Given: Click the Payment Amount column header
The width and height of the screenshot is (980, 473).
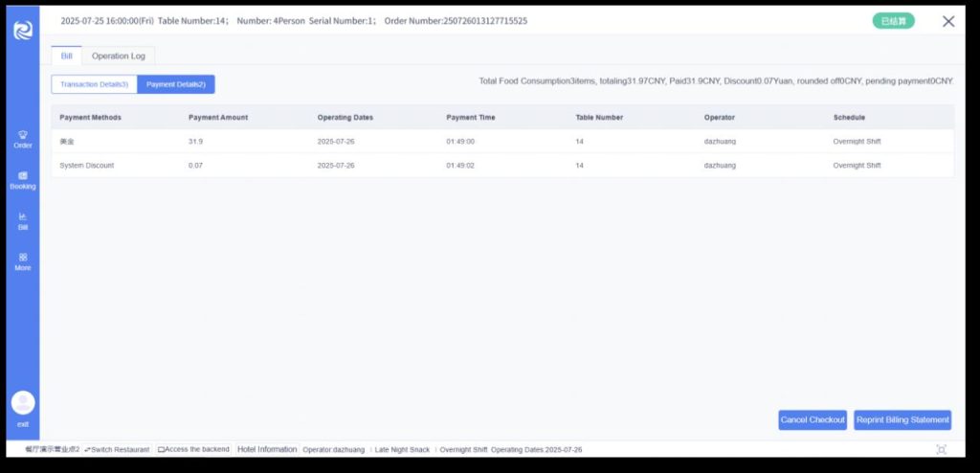Looking at the screenshot, I should pos(218,118).
